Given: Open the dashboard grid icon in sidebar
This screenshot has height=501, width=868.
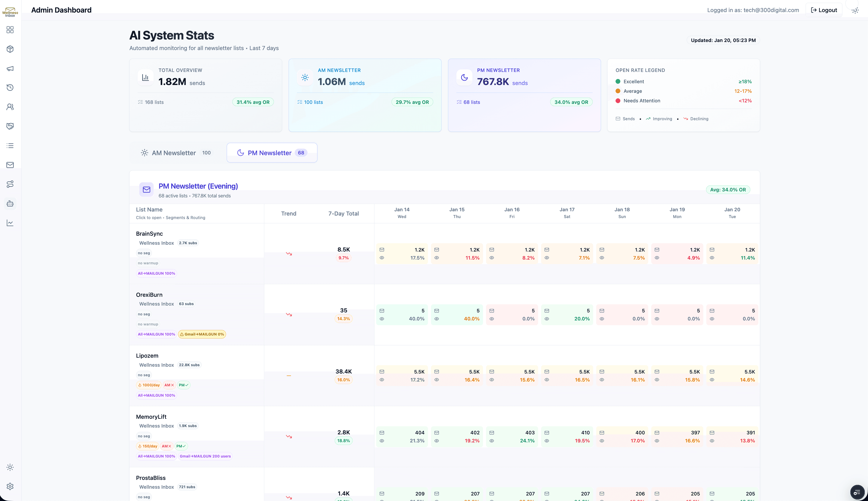Looking at the screenshot, I should click(x=10, y=30).
